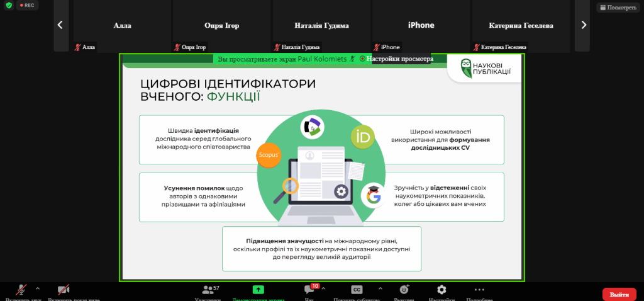Select the Наталія Гудима participant tile

pos(321,26)
